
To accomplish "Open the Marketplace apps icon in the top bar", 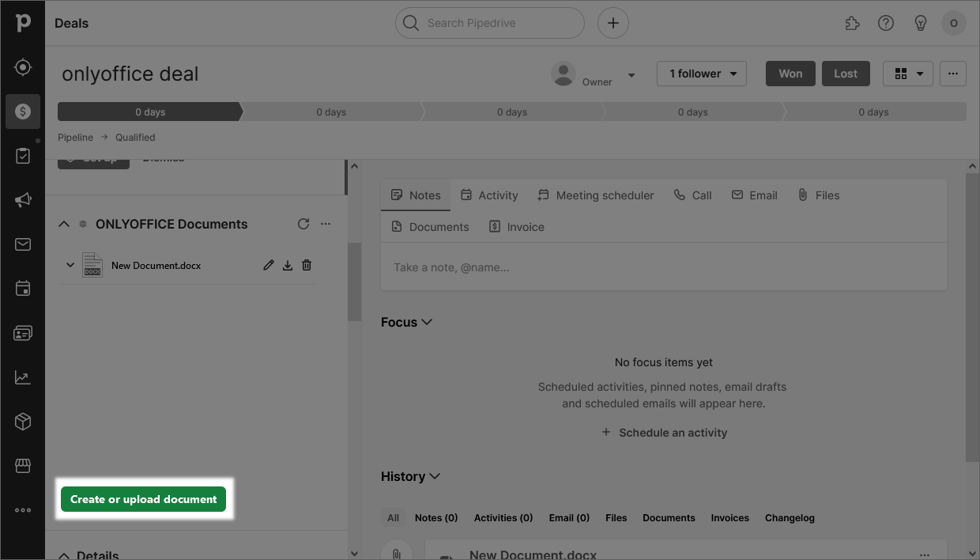I will [x=852, y=23].
